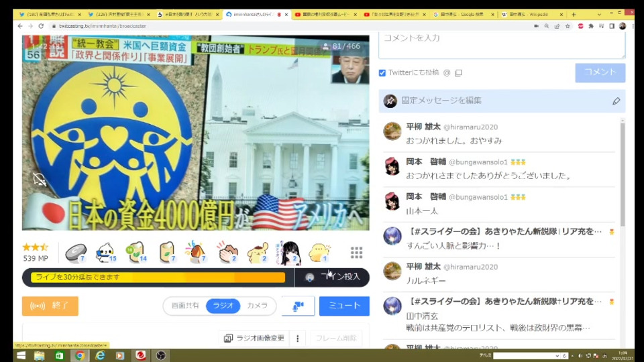The width and height of the screenshot is (644, 362).
Task: Click the live broadcast video preview
Action: tap(195, 133)
